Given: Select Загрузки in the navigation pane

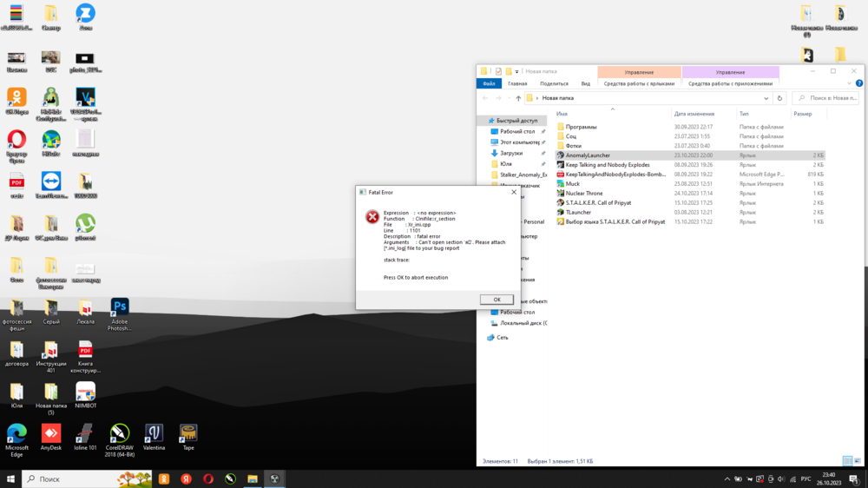Looking at the screenshot, I should [x=511, y=153].
